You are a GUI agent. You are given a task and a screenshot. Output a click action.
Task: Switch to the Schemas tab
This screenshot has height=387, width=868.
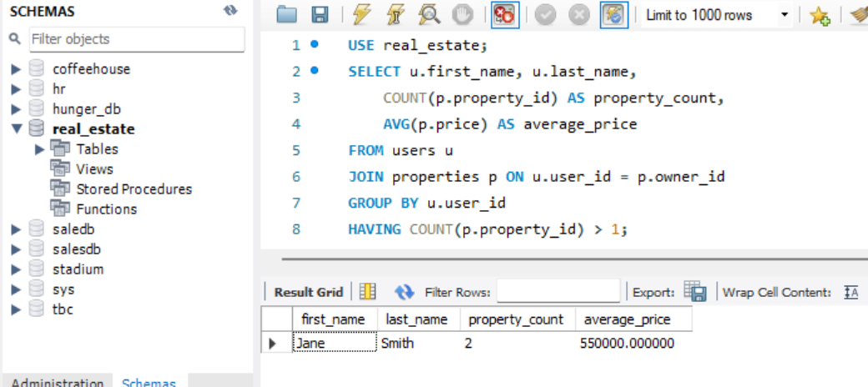coord(149,383)
